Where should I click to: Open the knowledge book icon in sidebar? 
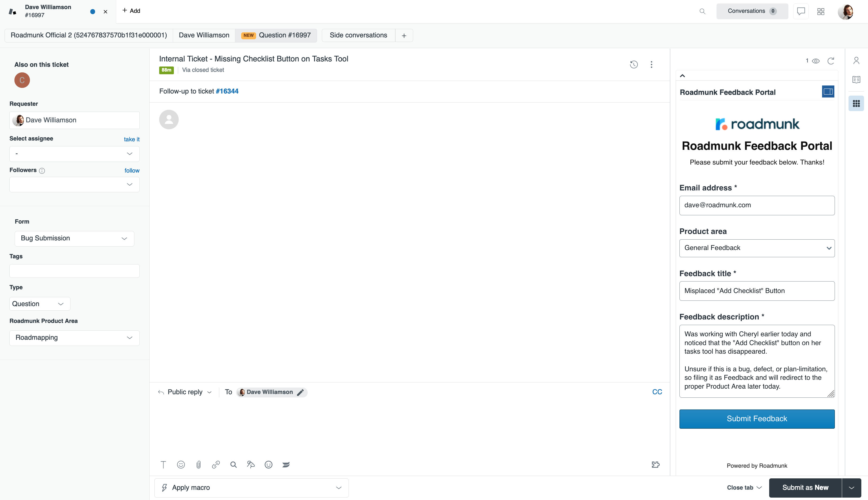[x=856, y=80]
